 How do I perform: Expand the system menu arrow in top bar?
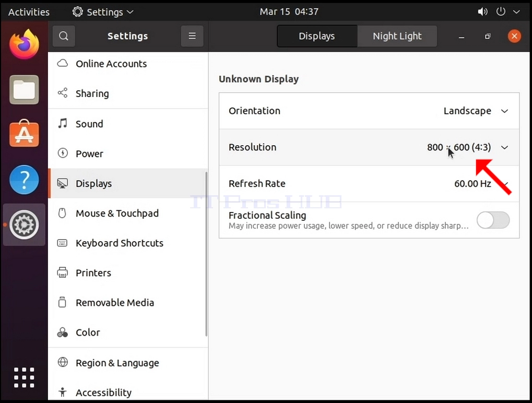[x=516, y=12]
